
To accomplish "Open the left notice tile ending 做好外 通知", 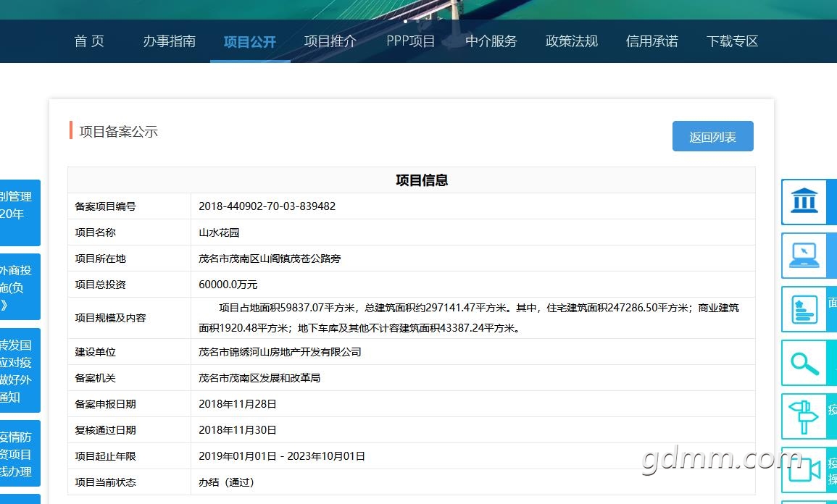I will pos(20,371).
